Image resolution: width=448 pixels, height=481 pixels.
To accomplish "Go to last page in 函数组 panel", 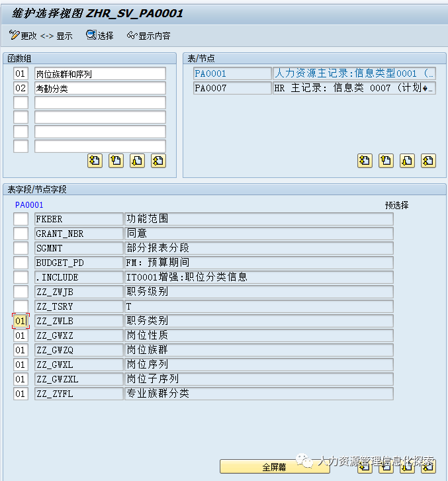I will coord(158,161).
